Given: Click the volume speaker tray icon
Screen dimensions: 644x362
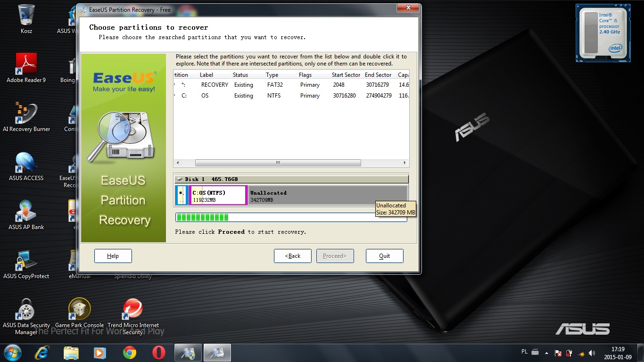Looking at the screenshot, I should pos(592,353).
